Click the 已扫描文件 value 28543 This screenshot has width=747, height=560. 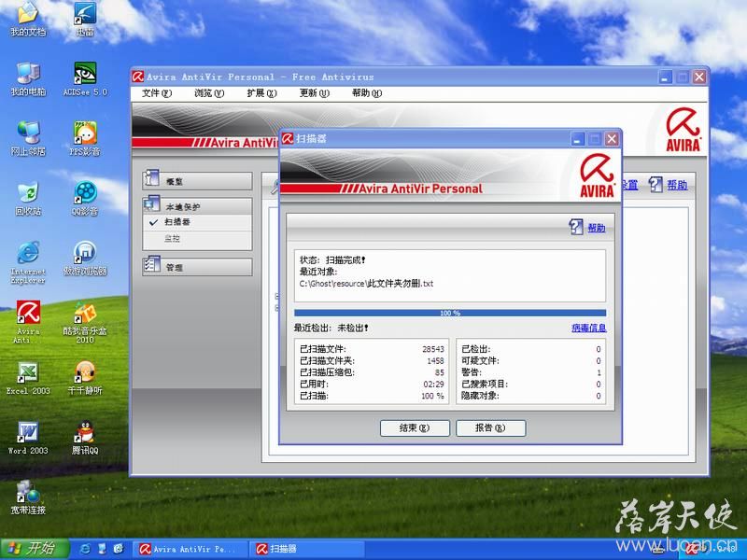coord(433,349)
